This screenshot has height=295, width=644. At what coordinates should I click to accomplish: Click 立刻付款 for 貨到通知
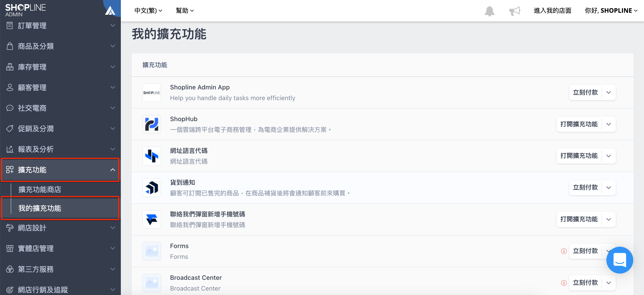pos(585,188)
